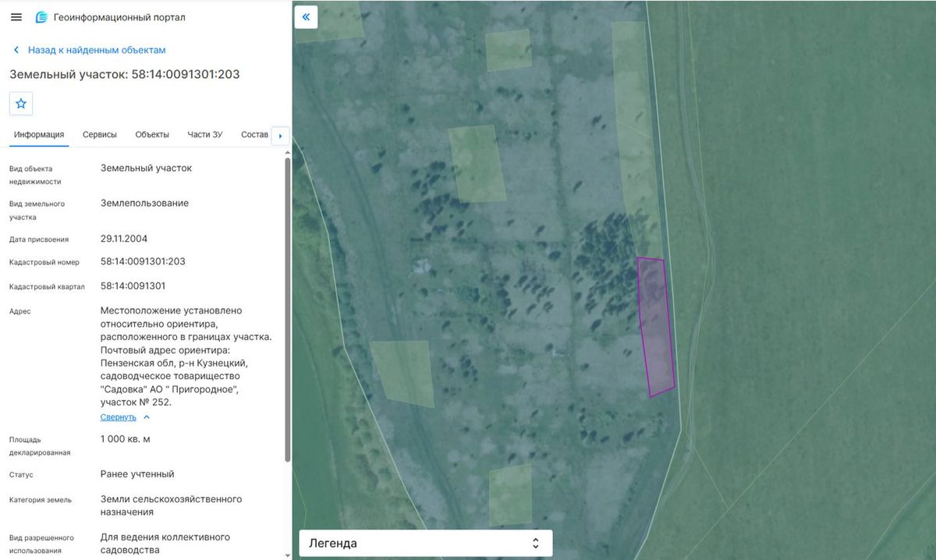Click the Кадастровый номер value 58:14:0091301:203

[x=143, y=261]
